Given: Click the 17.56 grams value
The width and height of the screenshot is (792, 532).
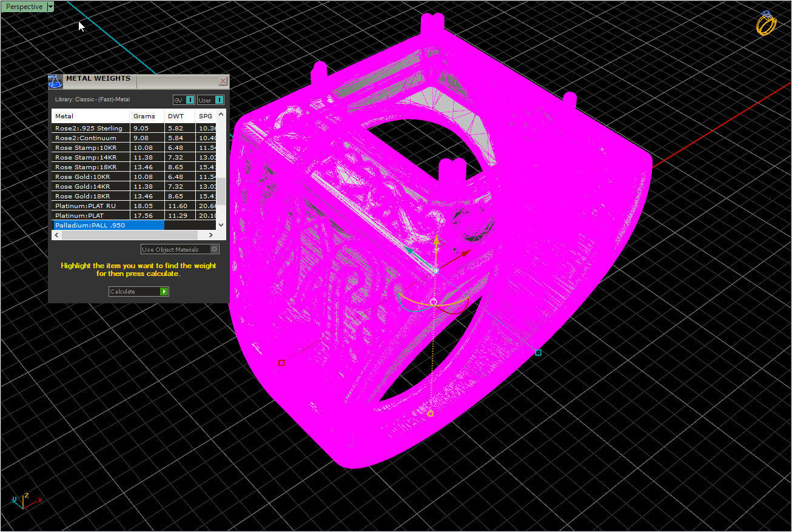Looking at the screenshot, I should tap(143, 215).
